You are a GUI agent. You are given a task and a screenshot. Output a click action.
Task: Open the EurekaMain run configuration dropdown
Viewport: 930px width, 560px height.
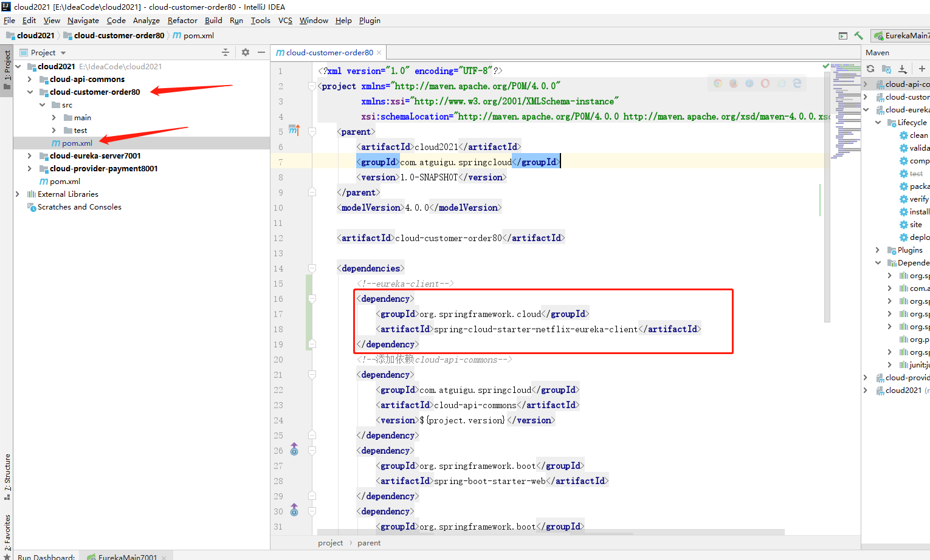901,36
